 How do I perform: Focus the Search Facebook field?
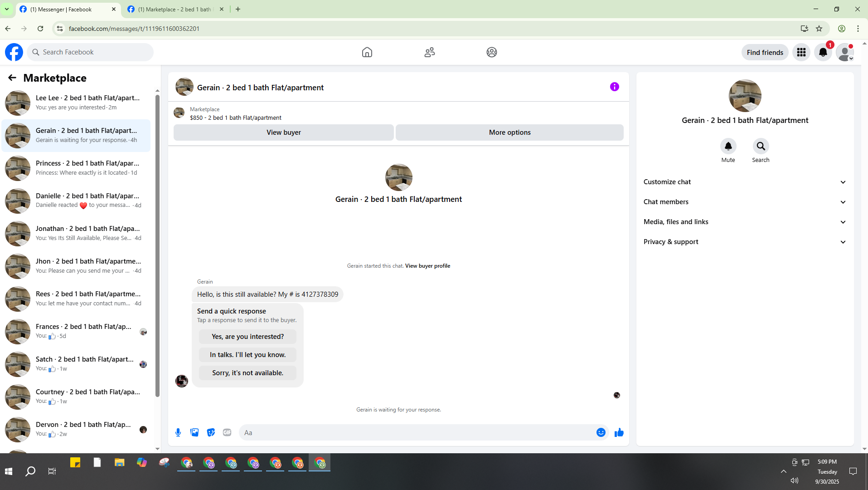point(91,52)
